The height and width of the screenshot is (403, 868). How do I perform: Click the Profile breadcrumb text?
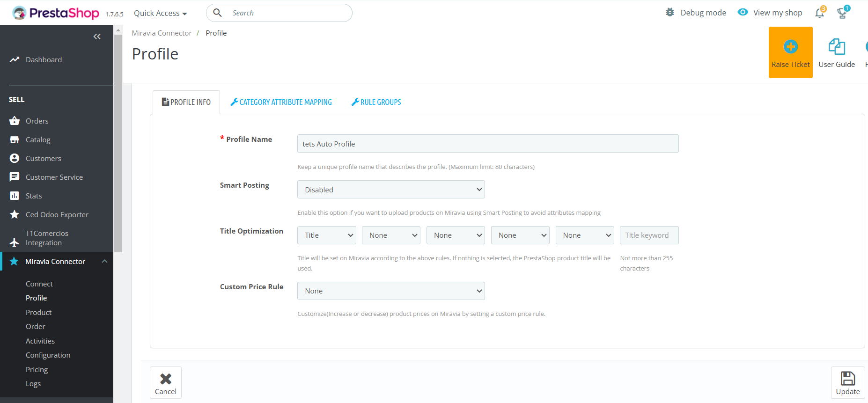tap(216, 33)
